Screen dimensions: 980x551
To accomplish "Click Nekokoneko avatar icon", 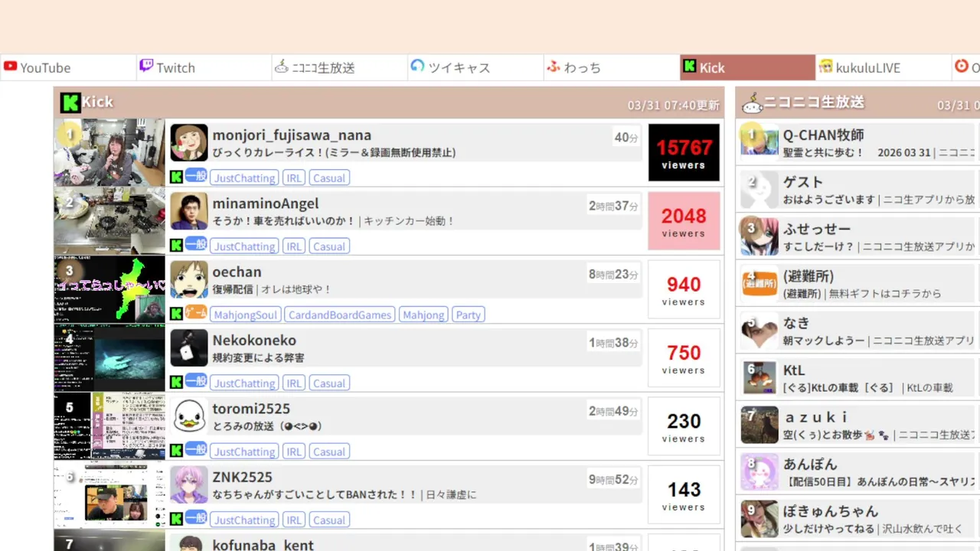I will click(x=189, y=348).
